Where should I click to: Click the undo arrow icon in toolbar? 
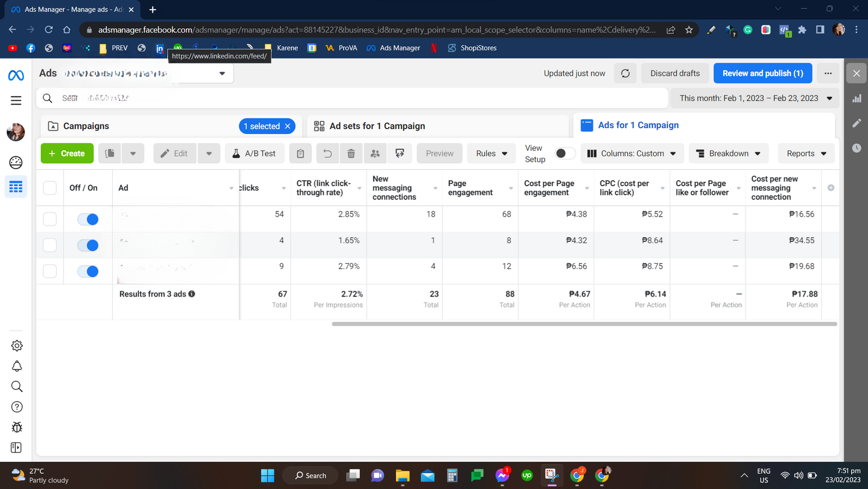coord(327,154)
